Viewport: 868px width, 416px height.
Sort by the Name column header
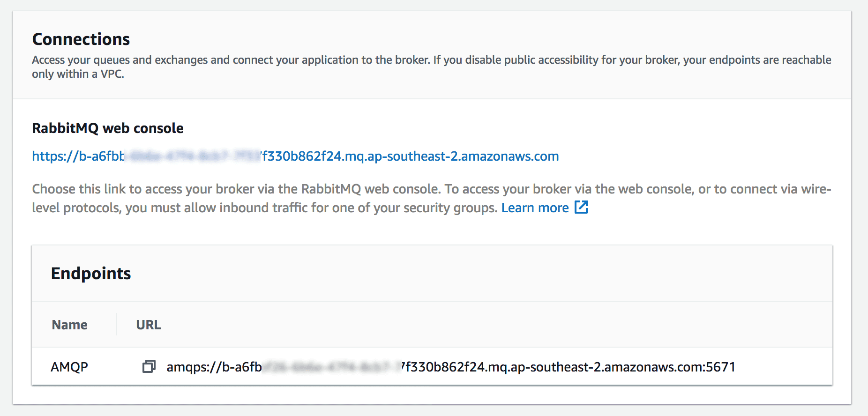pos(69,325)
